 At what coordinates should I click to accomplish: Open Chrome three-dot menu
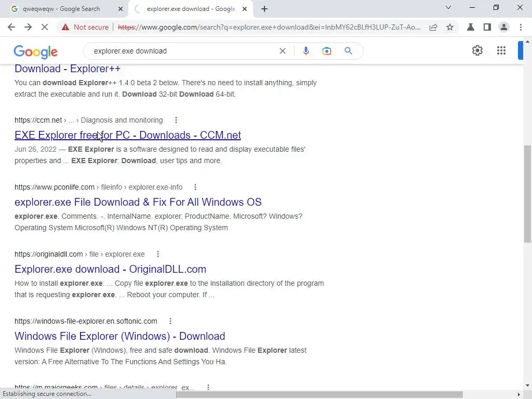(521, 27)
